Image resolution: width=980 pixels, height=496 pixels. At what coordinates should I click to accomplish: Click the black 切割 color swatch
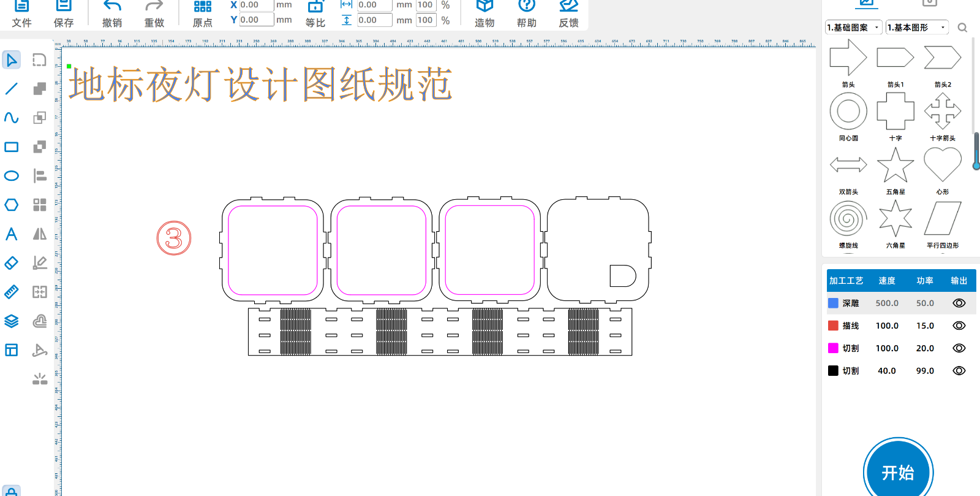[833, 371]
